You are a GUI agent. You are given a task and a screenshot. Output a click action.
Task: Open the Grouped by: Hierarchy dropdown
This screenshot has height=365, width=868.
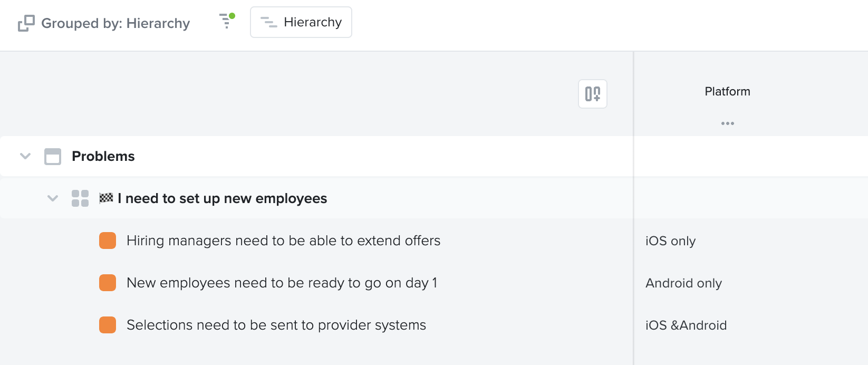tap(104, 23)
